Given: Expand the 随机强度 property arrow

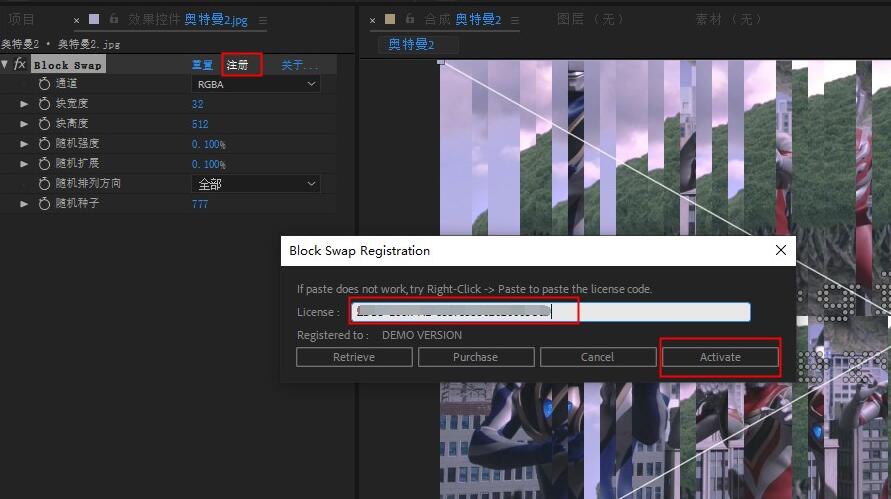Looking at the screenshot, I should (x=24, y=144).
